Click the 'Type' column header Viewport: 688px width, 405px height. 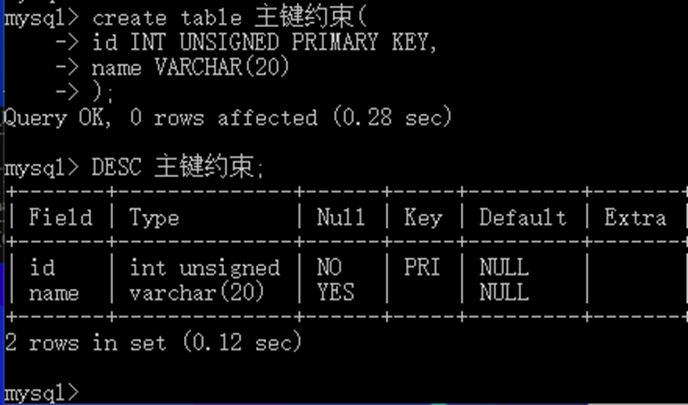click(x=154, y=218)
